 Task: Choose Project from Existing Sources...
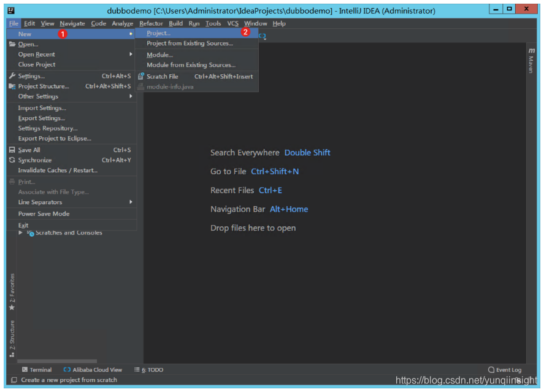click(197, 44)
